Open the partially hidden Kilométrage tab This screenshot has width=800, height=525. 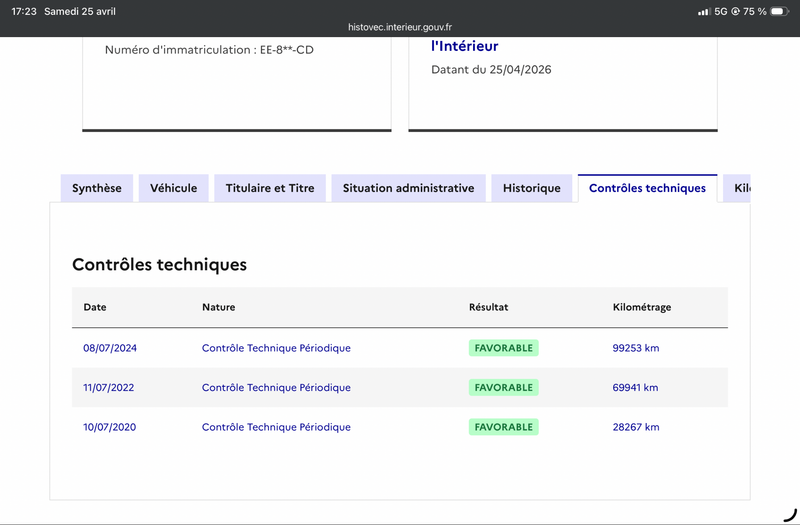[x=740, y=188]
